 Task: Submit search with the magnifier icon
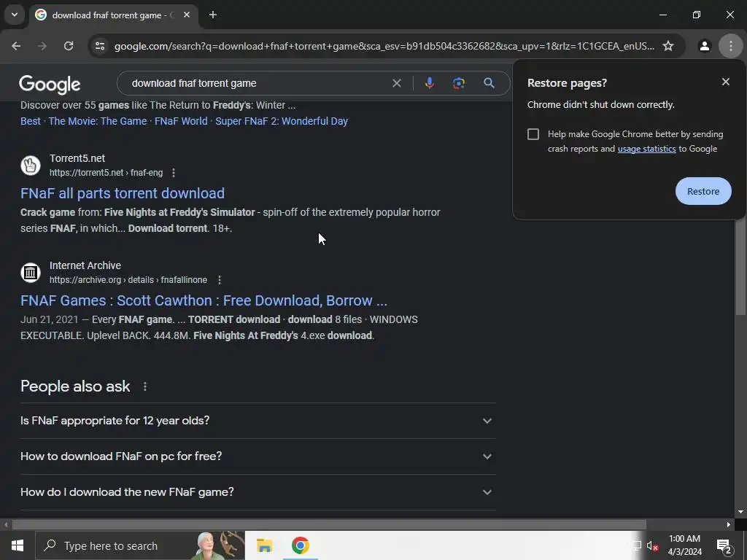(489, 83)
